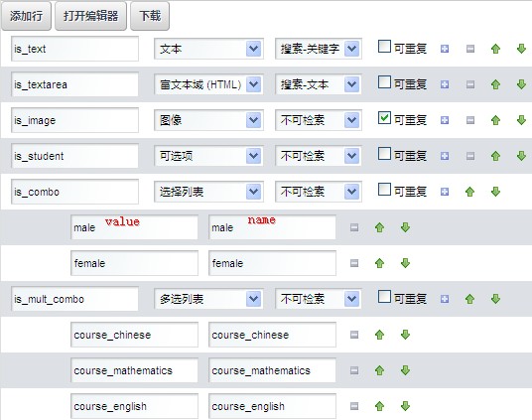The image size is (532, 420).
Task: Uncheck 可重复 for is_image row
Action: [384, 118]
